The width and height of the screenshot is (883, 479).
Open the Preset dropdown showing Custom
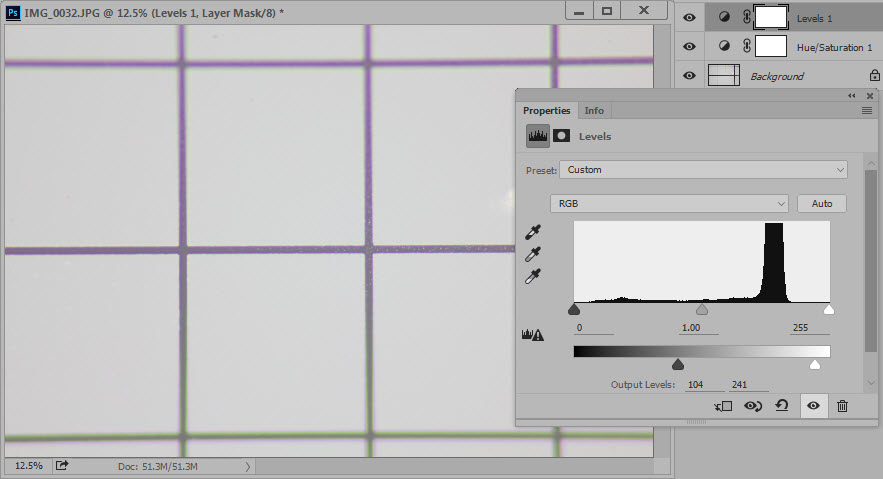(x=703, y=169)
